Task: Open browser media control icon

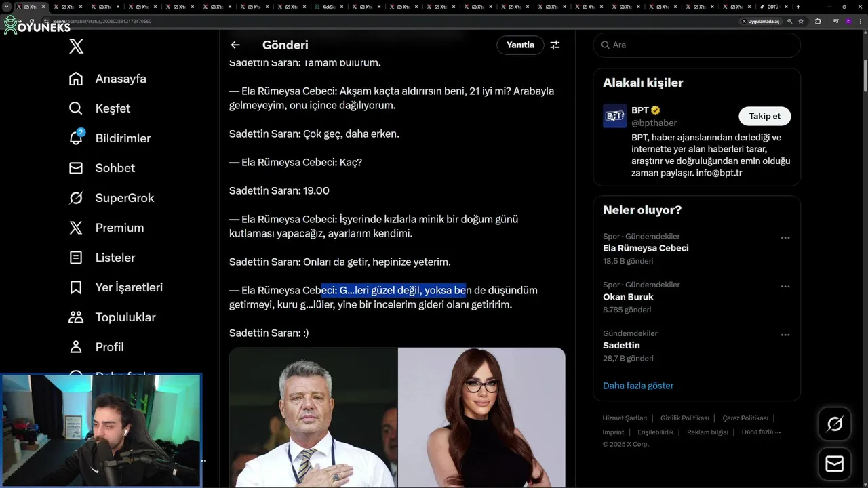Action: [835, 22]
